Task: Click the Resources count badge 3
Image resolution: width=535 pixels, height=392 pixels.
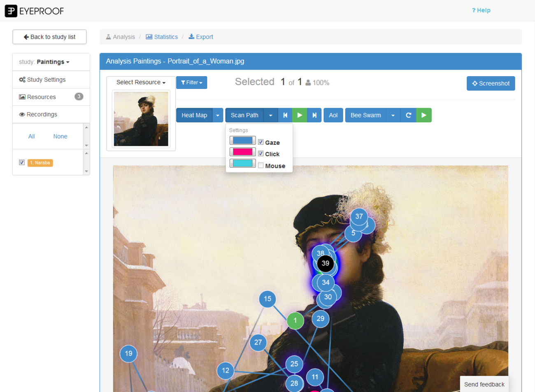Action: (79, 97)
